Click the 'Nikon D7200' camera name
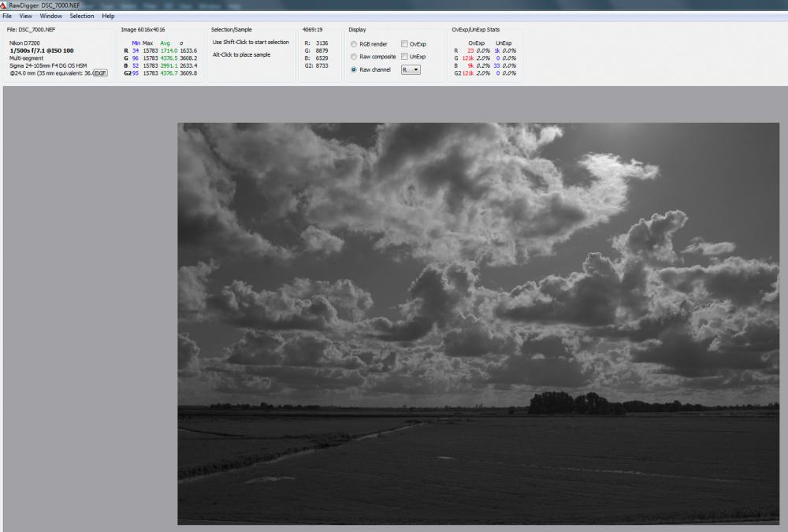788x532 pixels. [x=24, y=43]
